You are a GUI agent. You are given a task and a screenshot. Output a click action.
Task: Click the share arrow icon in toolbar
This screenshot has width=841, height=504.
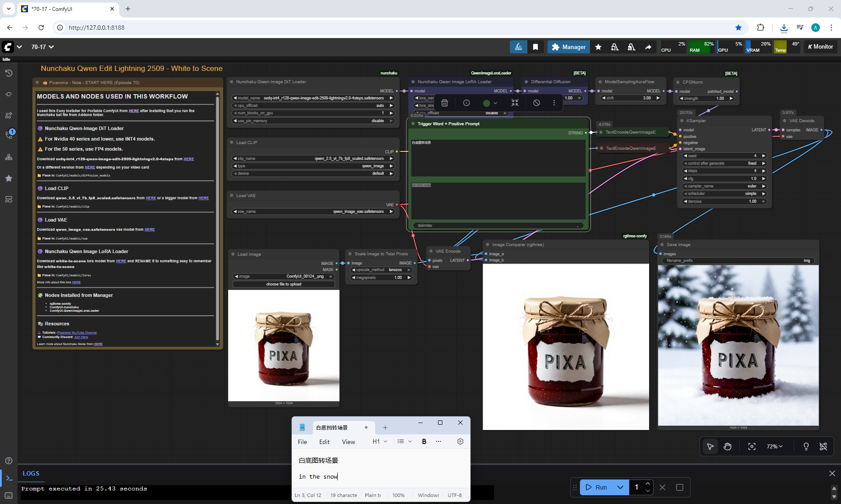pyautogui.click(x=648, y=47)
